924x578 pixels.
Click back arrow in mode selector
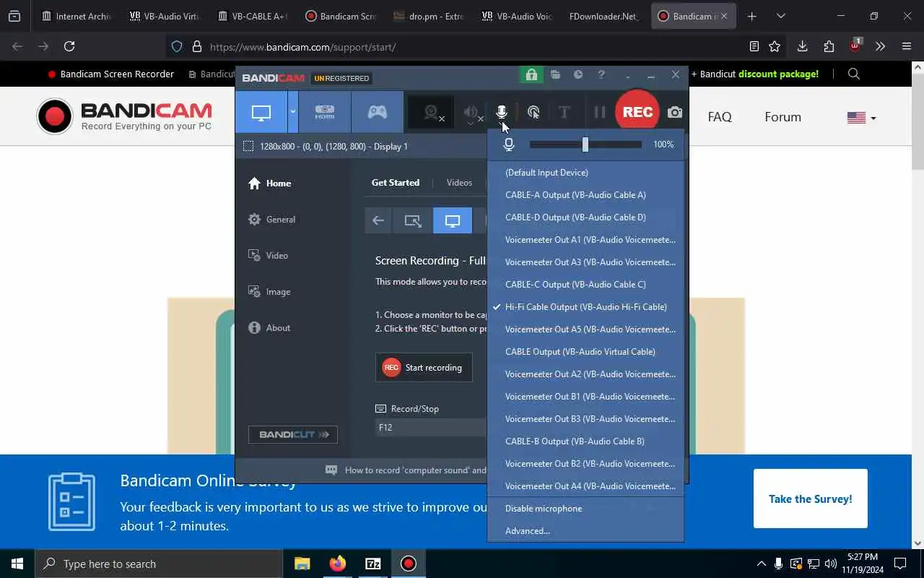[x=378, y=221]
